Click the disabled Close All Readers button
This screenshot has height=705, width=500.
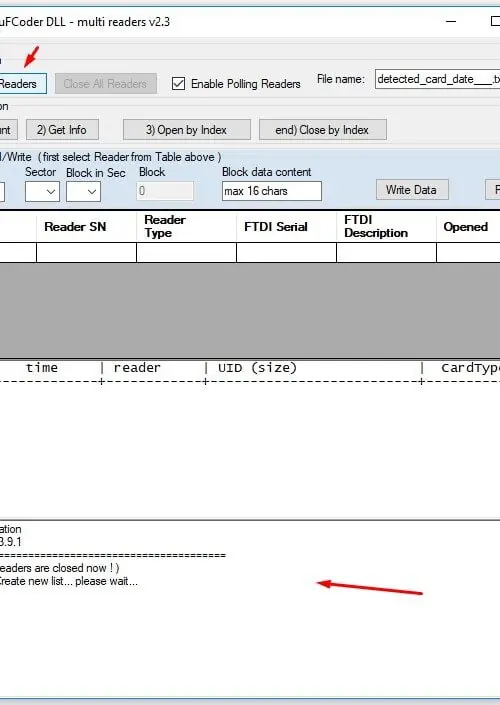click(x=106, y=84)
